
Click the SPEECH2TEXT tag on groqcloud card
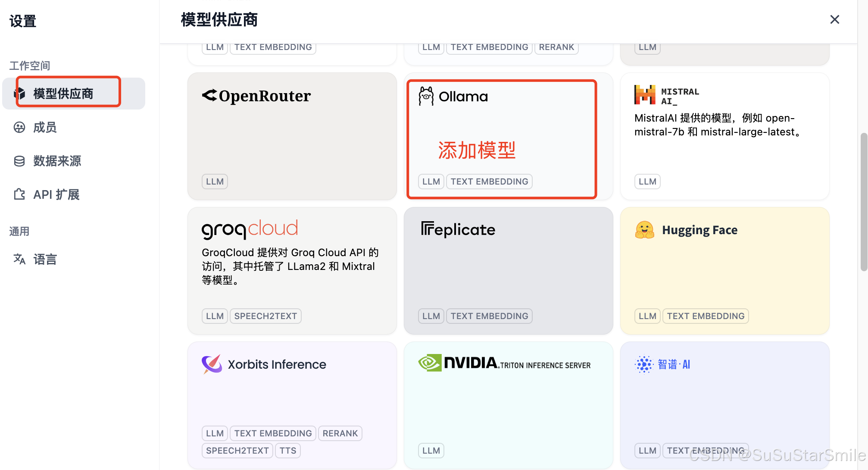click(x=265, y=316)
